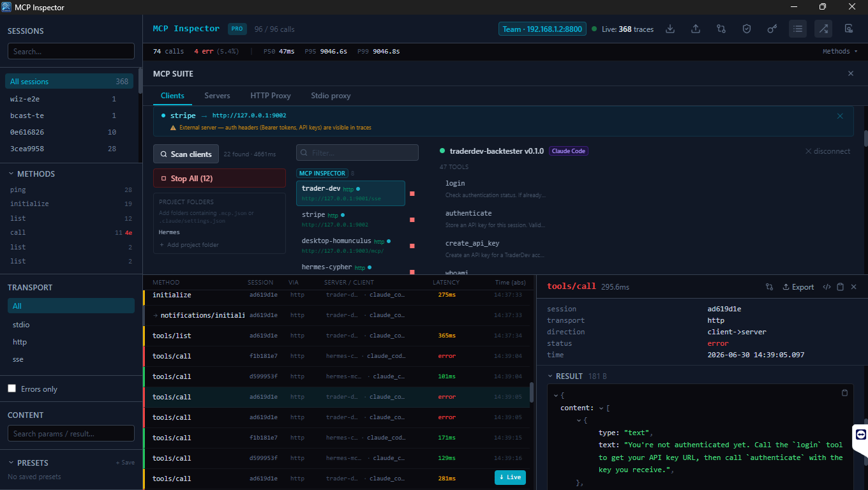
Task: Click the Search params / result field
Action: coord(71,433)
